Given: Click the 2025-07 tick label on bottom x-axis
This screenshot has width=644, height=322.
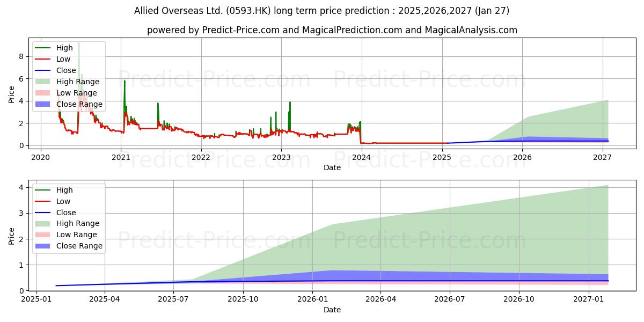Looking at the screenshot, I should tap(174, 299).
